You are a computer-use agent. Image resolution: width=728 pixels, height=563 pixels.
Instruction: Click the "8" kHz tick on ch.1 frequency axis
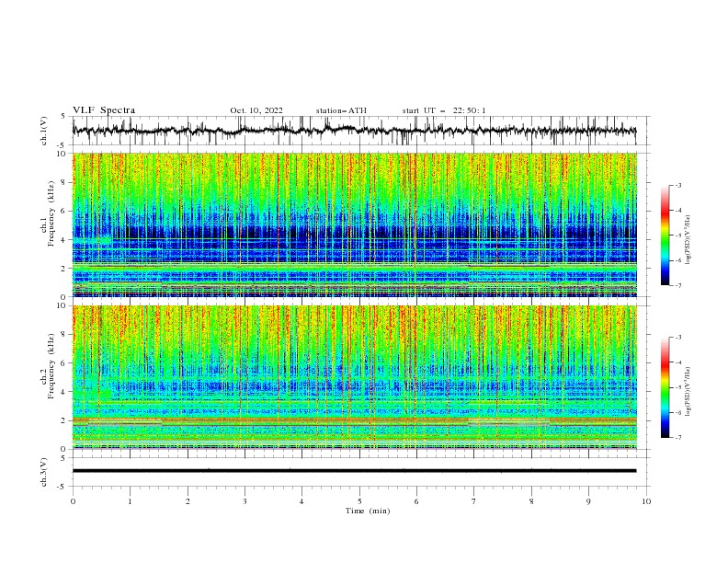tap(63, 182)
